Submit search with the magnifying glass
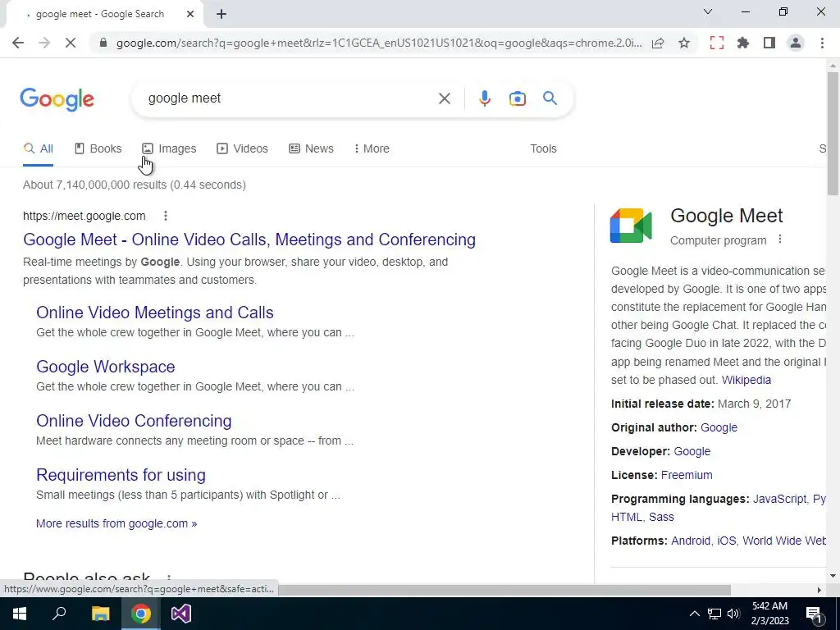The width and height of the screenshot is (840, 630). pos(550,98)
